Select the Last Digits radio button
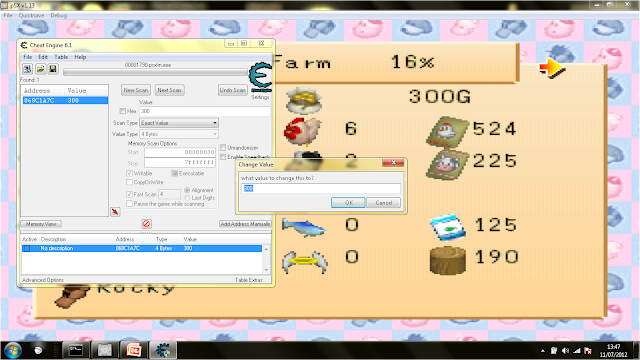The image size is (640, 360). (187, 198)
